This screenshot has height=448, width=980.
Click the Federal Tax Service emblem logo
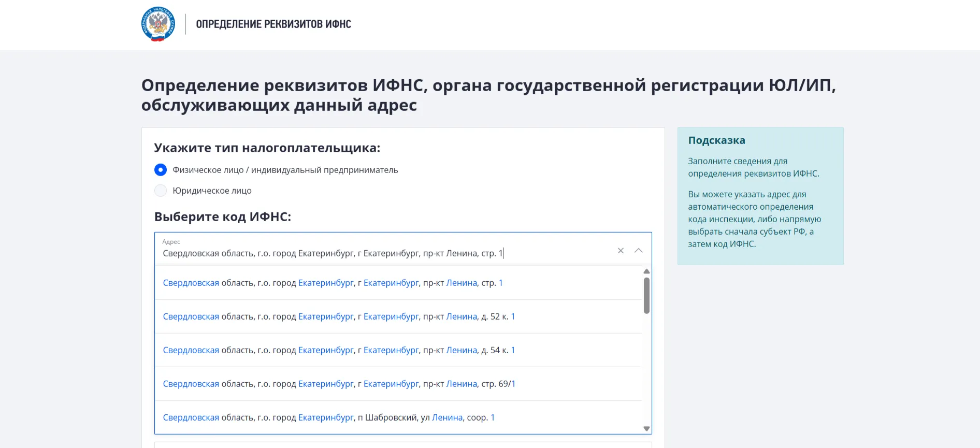[x=158, y=24]
